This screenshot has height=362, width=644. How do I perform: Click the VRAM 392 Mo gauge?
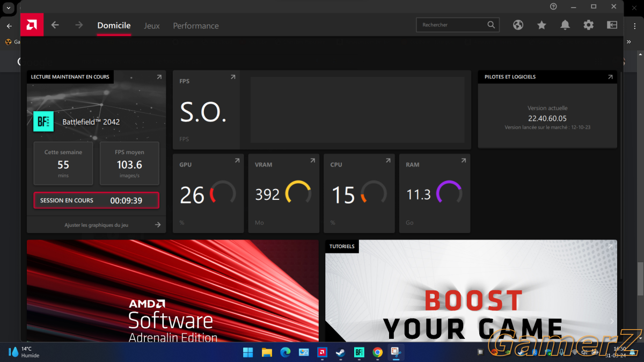(x=298, y=193)
